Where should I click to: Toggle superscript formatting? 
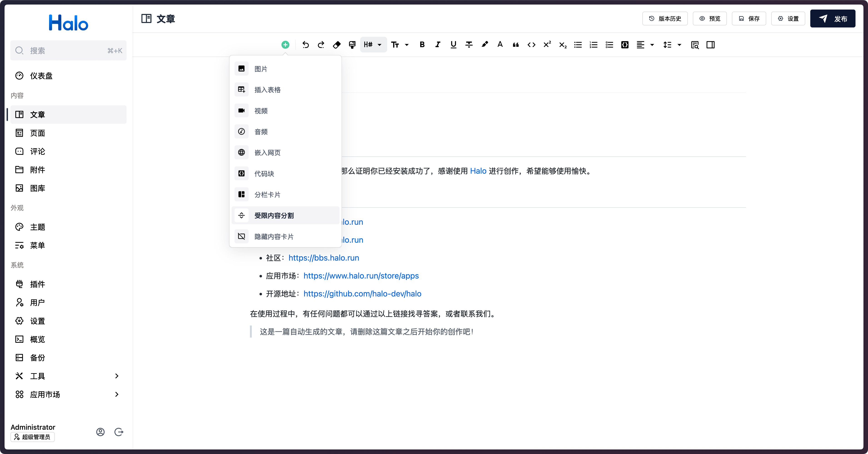coord(547,45)
